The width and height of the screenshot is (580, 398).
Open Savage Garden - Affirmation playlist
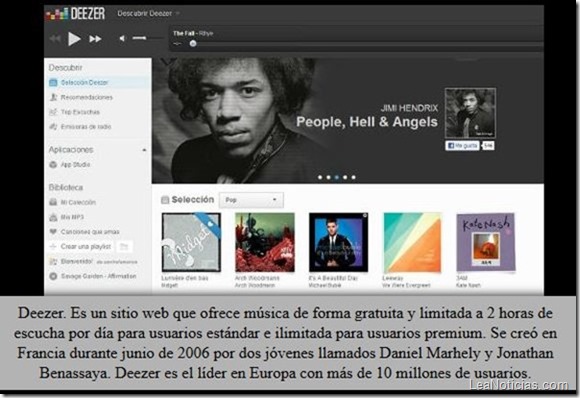coord(98,276)
